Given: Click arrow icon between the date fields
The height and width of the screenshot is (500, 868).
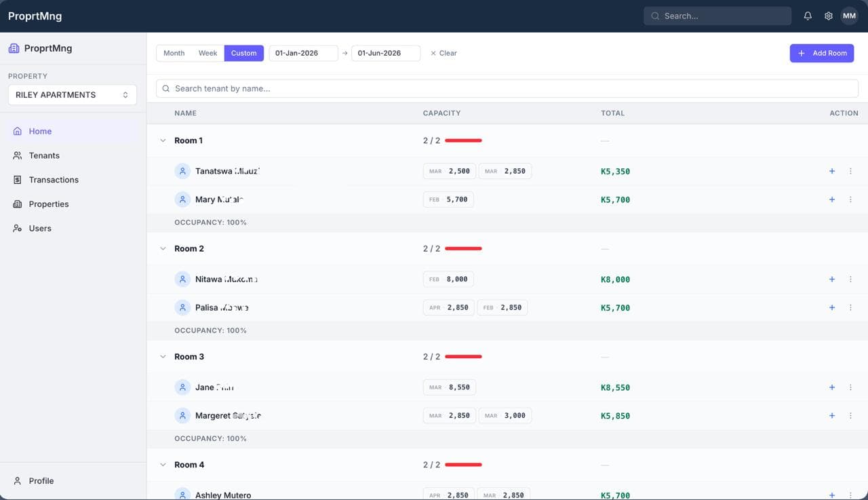Looking at the screenshot, I should click(x=344, y=53).
